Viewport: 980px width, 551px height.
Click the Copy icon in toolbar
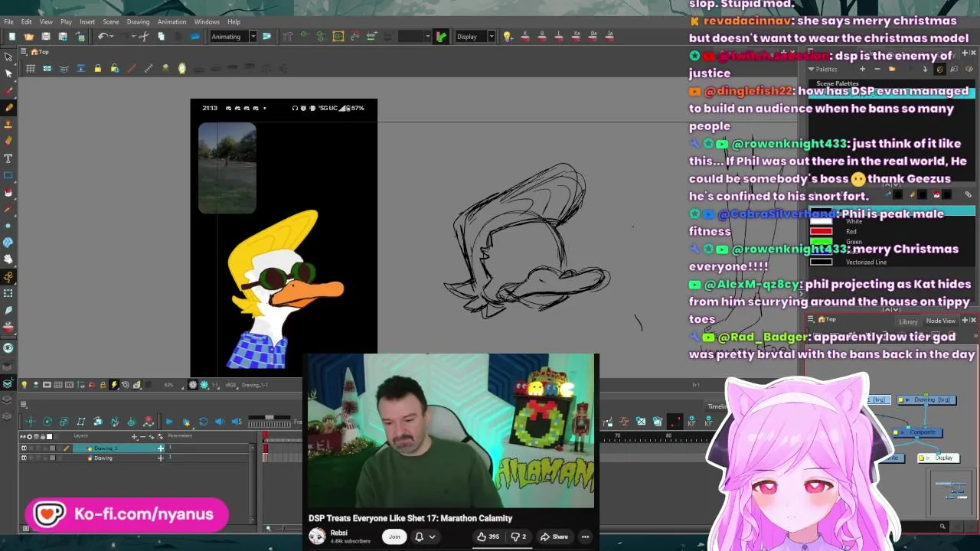tap(161, 37)
